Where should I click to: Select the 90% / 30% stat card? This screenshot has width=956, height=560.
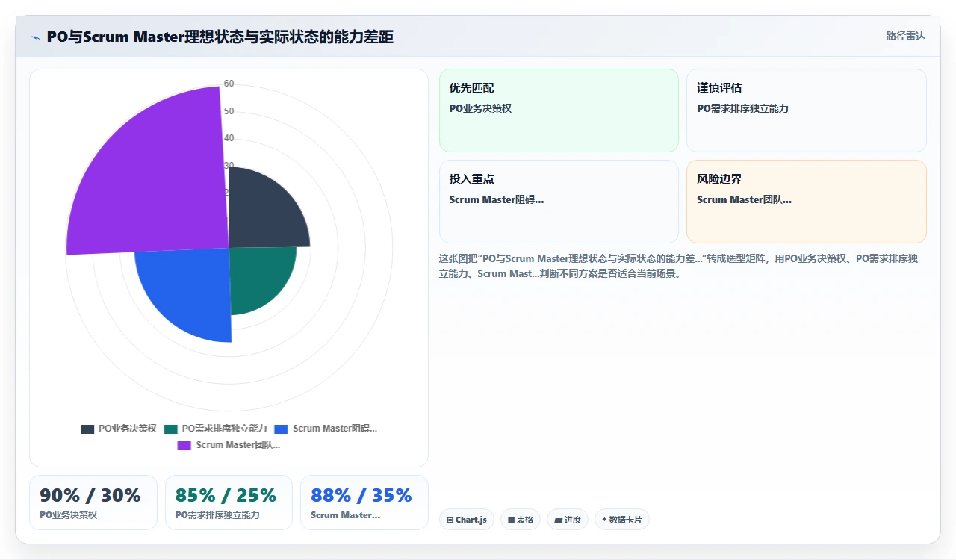click(93, 503)
